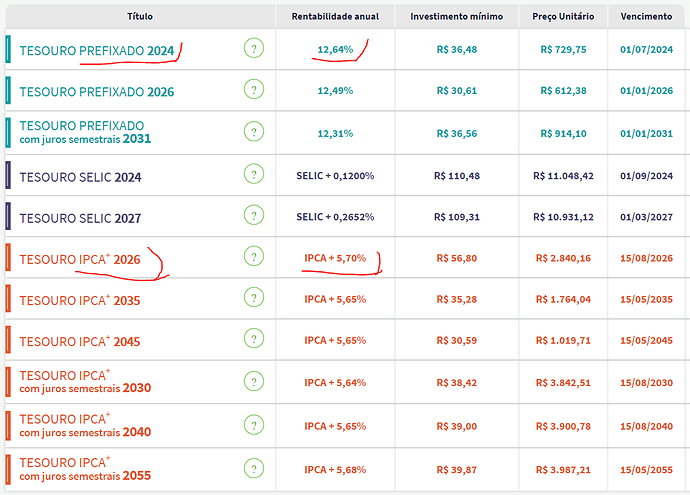This screenshot has height=495, width=690.
Task: Select minimum investment R$ 39,00
Action: (457, 426)
